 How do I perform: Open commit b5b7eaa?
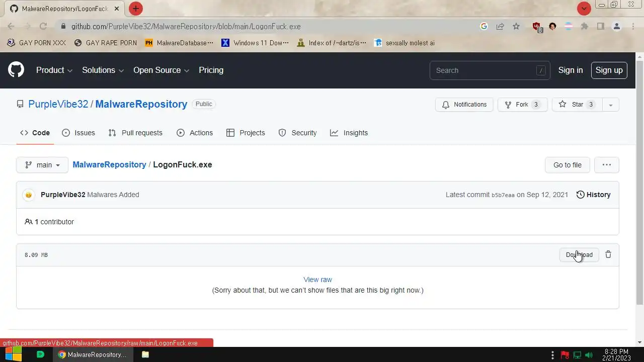tap(503, 195)
